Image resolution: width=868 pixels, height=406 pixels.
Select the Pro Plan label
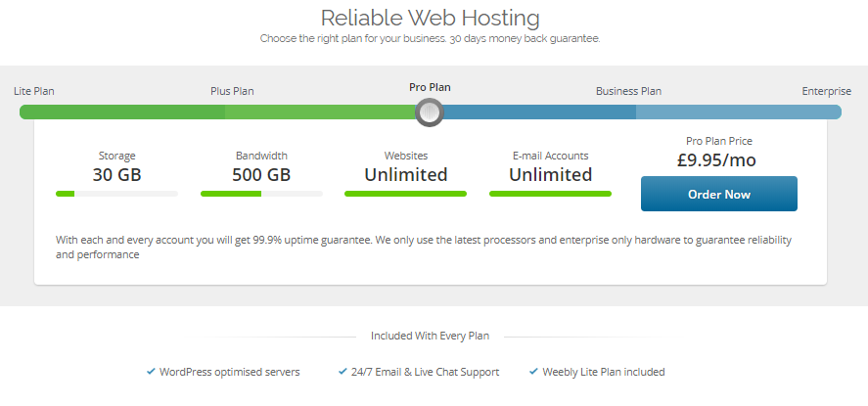coord(430,87)
